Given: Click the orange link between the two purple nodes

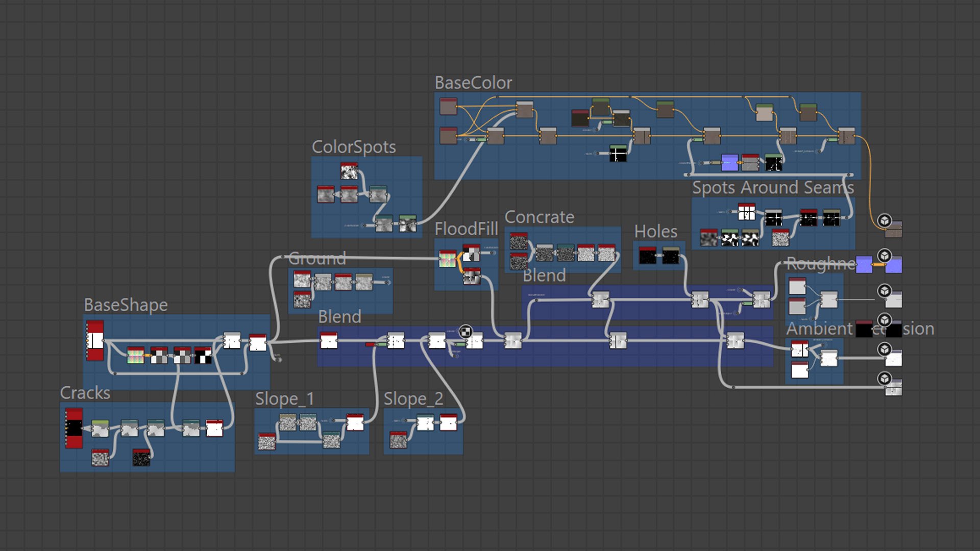Looking at the screenshot, I should (x=878, y=265).
